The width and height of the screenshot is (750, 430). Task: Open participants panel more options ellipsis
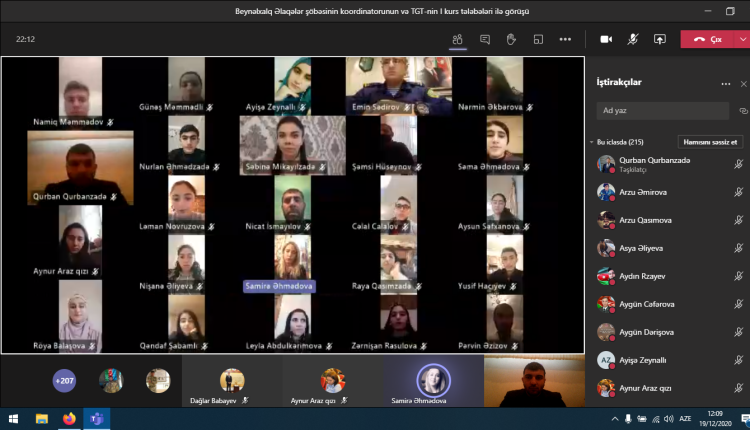pyautogui.click(x=726, y=84)
